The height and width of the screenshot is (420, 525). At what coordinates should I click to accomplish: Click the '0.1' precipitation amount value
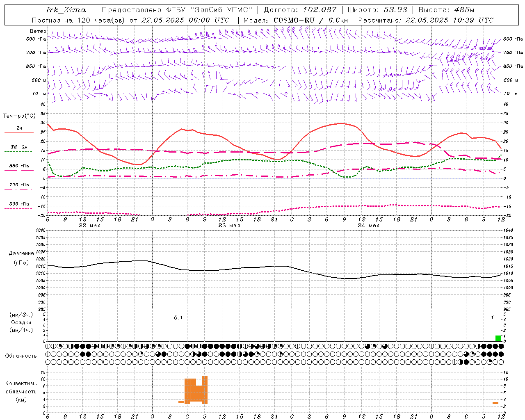coord(178,317)
